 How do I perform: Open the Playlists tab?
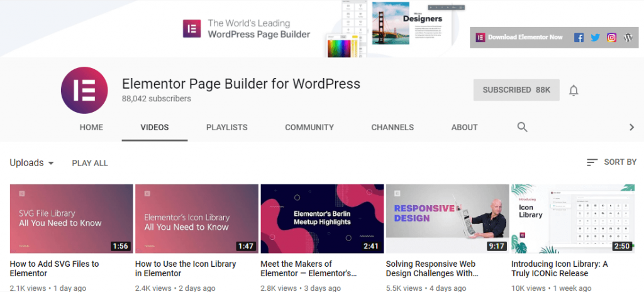pyautogui.click(x=226, y=128)
